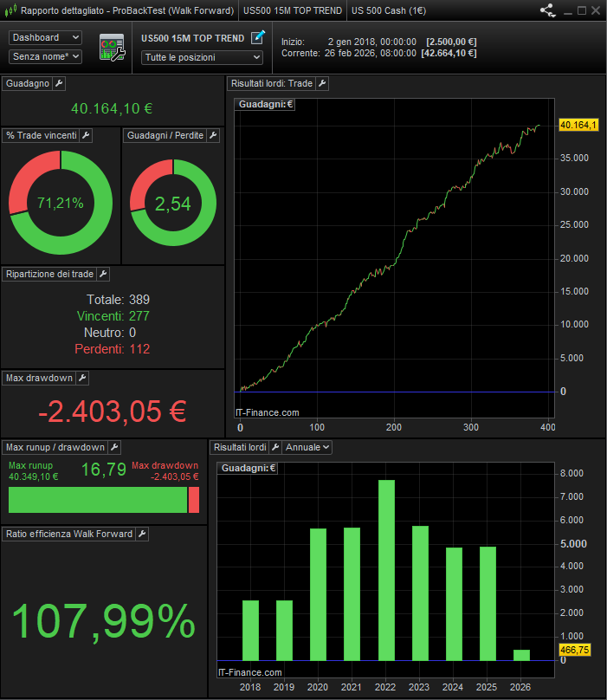Click wrench beside Risultati lordi: Trade
Viewport: 607px width, 700px height.
[321, 83]
